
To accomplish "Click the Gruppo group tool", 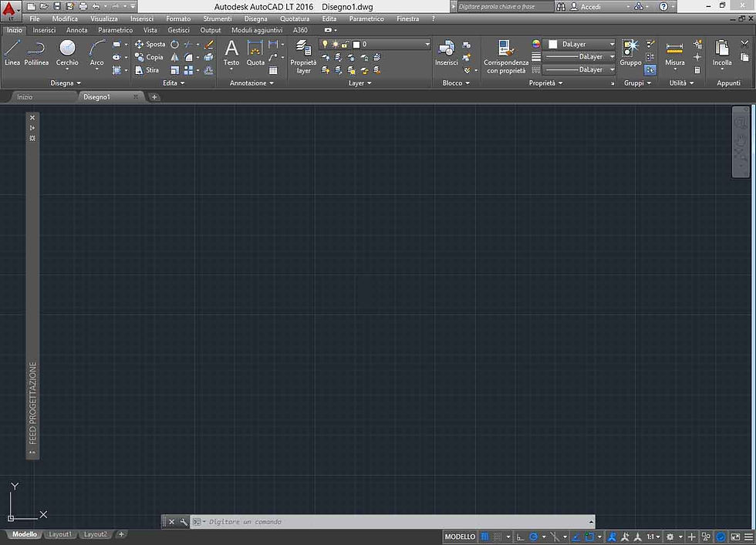I will click(630, 52).
